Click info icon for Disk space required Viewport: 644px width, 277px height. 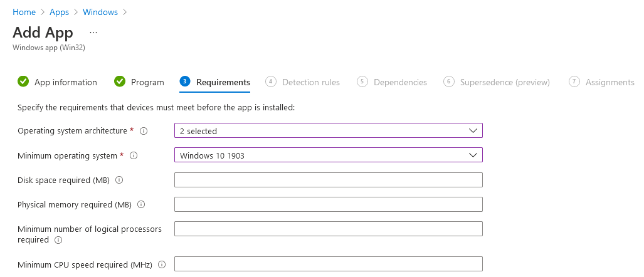[119, 180]
